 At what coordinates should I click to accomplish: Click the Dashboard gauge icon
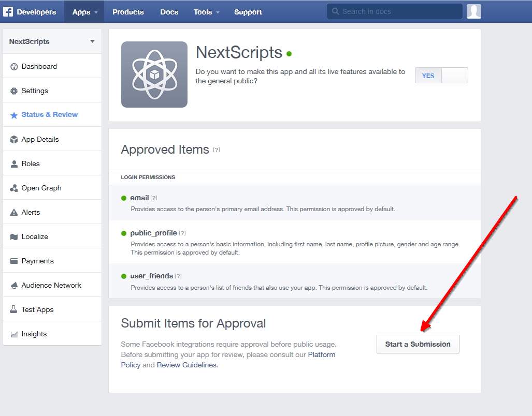click(14, 67)
